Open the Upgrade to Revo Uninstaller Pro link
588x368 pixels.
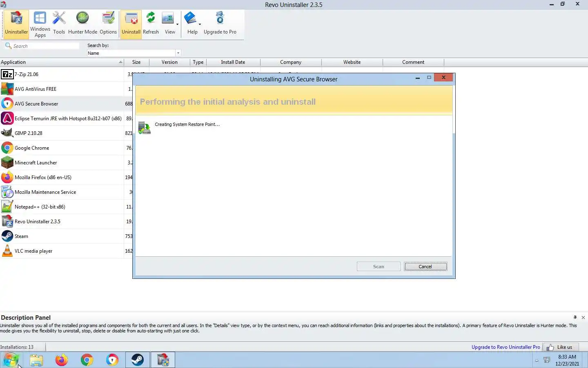(506, 347)
